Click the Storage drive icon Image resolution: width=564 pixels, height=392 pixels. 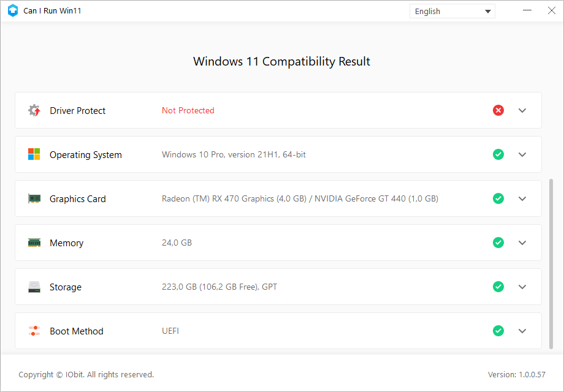34,287
